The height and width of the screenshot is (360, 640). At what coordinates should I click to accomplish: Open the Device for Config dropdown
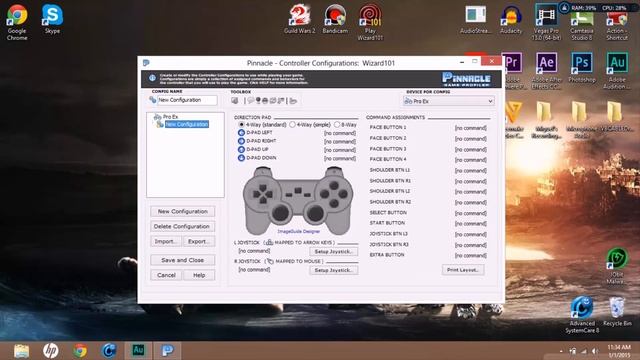449,101
